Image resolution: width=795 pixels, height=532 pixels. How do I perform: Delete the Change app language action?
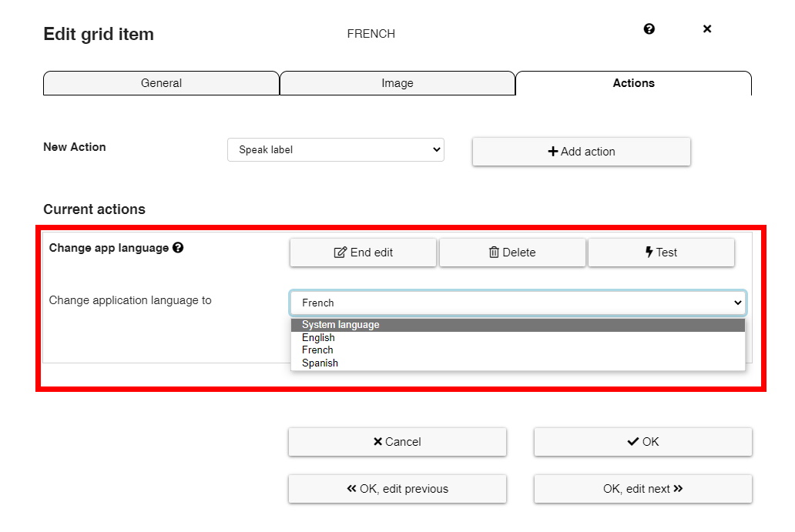[x=512, y=253]
